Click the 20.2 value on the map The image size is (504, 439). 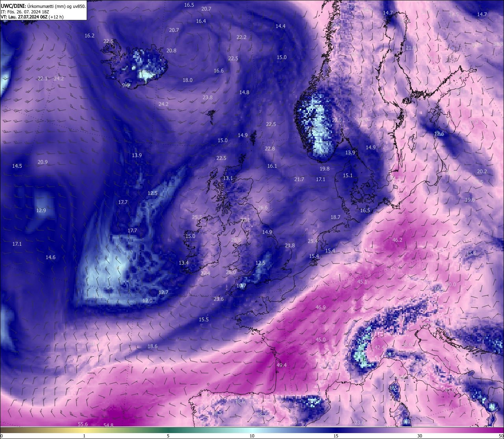click(x=482, y=172)
